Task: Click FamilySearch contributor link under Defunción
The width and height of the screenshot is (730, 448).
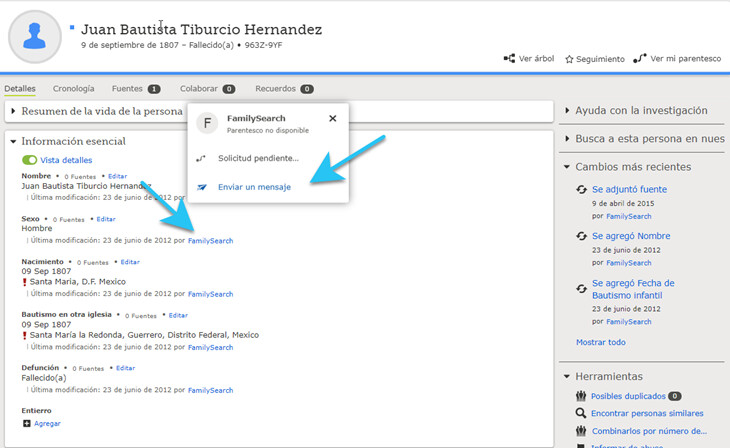Action: coord(210,390)
